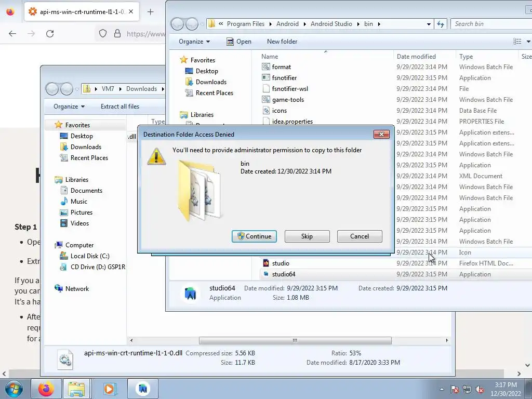532x399 pixels.
Task: Launch Windows Media Player from taskbar
Action: 109,389
